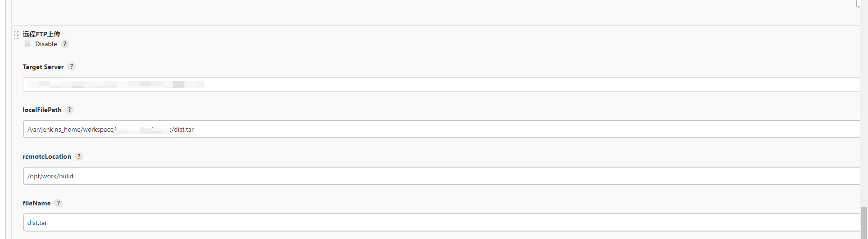This screenshot has width=868, height=239.
Task: Click the remoteLocation label text
Action: [47, 156]
